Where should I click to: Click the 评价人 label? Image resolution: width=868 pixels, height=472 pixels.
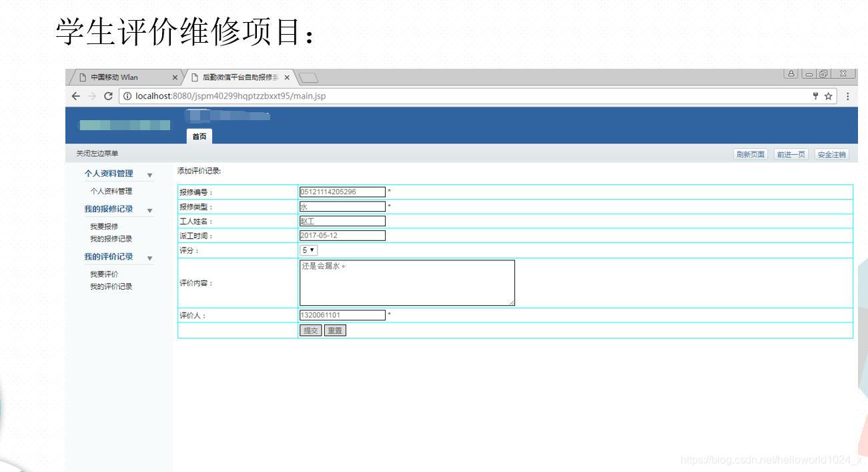pos(193,316)
